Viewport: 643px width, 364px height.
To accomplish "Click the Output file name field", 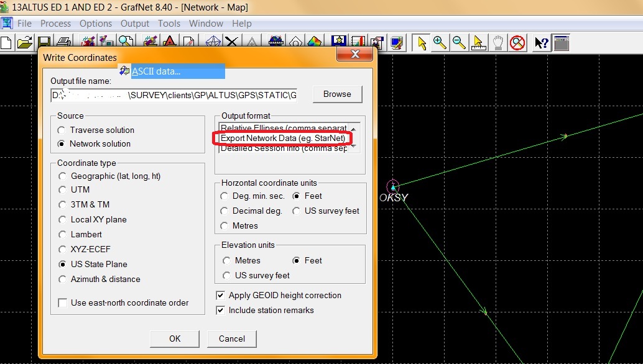I will pos(174,95).
